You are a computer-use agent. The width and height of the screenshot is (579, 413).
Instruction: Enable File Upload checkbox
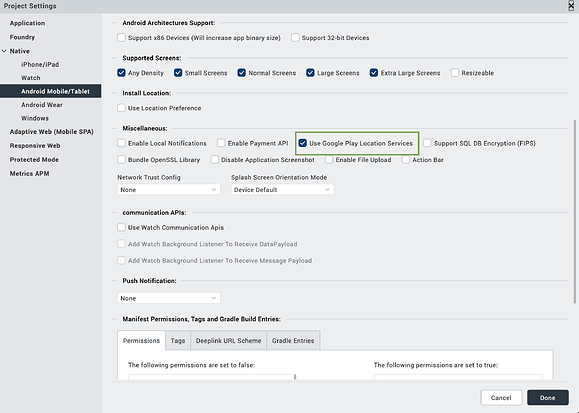coord(329,160)
